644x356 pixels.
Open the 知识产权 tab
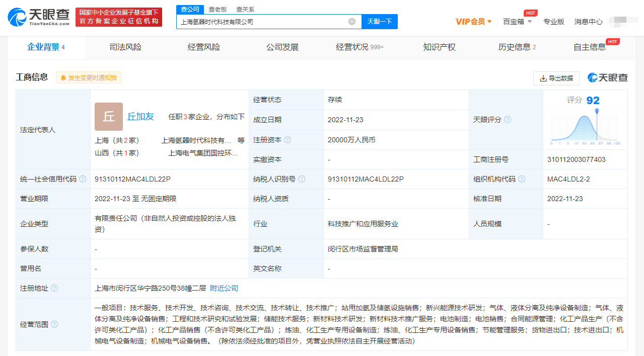440,47
